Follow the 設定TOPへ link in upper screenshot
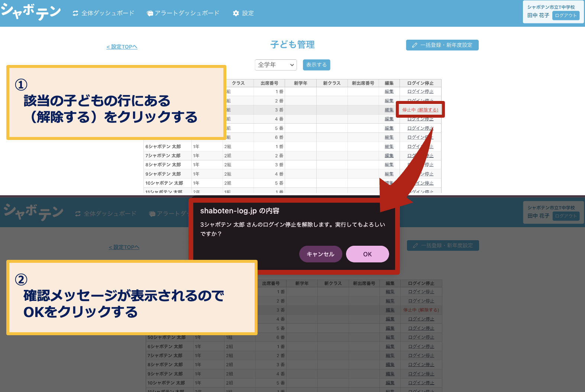 (122, 47)
